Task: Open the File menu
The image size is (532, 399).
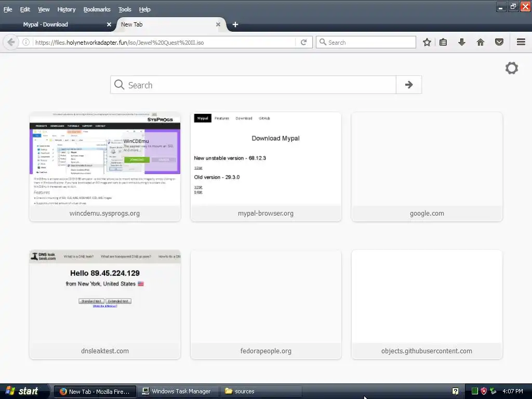Action: (8, 9)
